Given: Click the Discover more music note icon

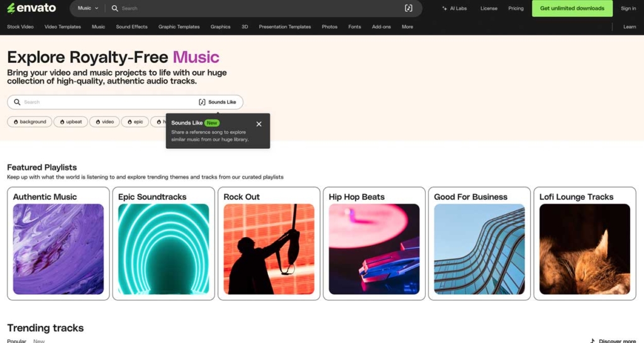Looking at the screenshot, I should pyautogui.click(x=592, y=340).
